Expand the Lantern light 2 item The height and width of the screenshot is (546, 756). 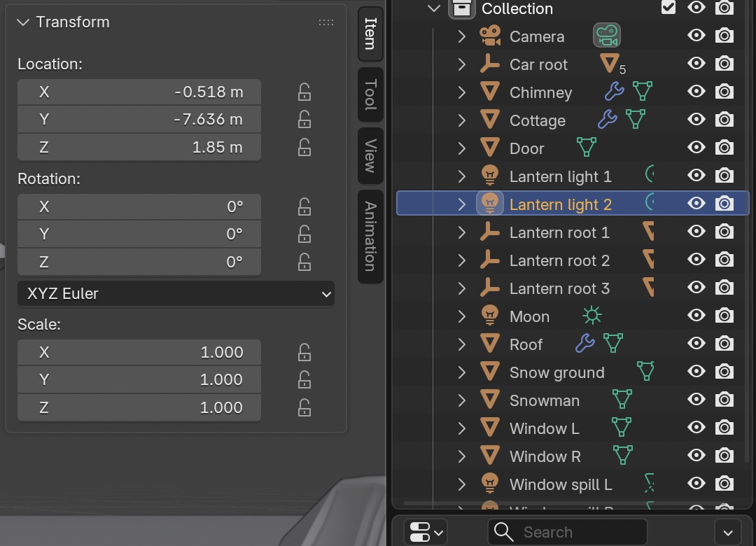point(461,204)
